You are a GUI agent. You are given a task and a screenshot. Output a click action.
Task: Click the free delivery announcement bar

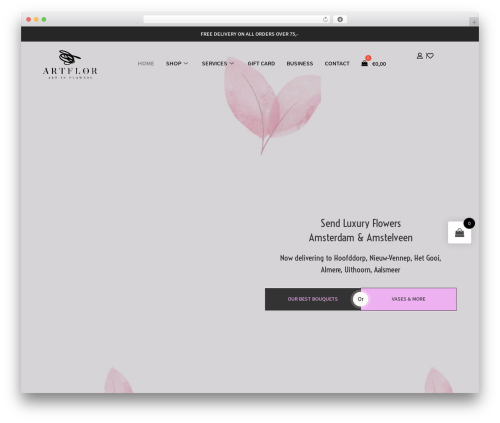click(x=250, y=34)
